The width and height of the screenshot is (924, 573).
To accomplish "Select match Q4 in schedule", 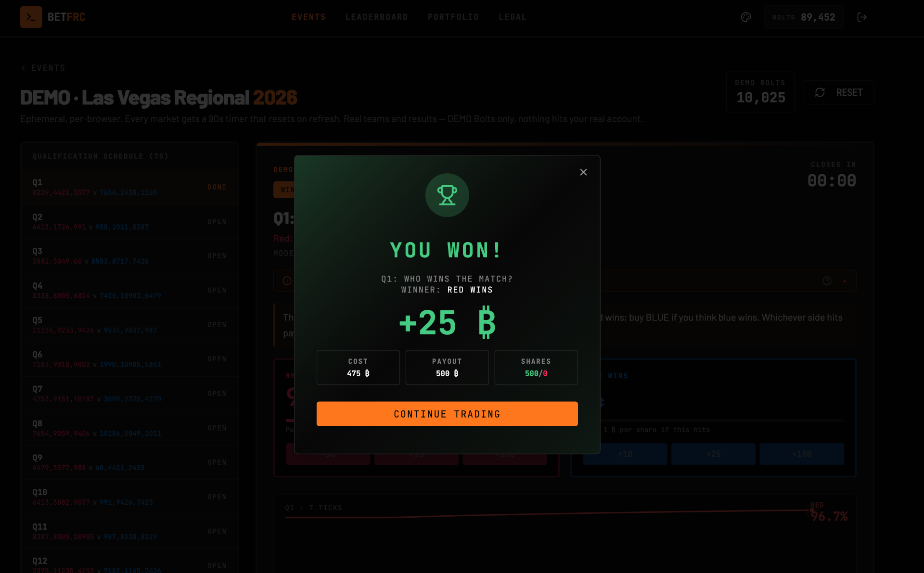I will click(x=129, y=291).
